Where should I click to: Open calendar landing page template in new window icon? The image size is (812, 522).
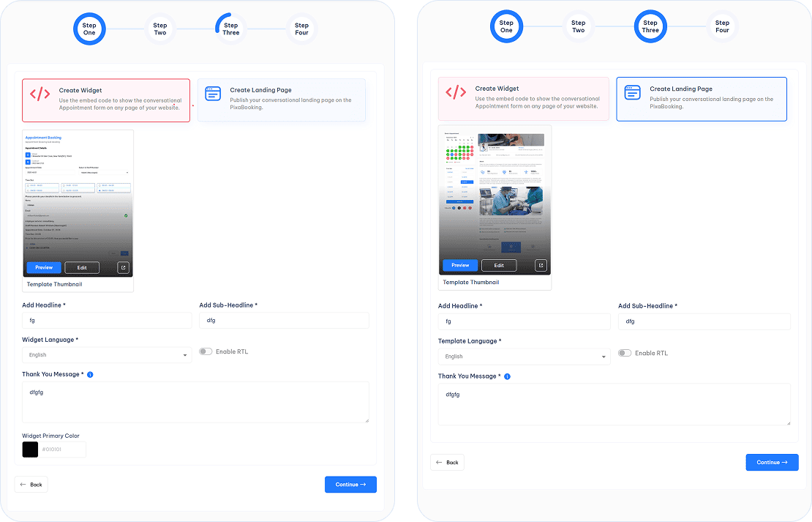(541, 265)
